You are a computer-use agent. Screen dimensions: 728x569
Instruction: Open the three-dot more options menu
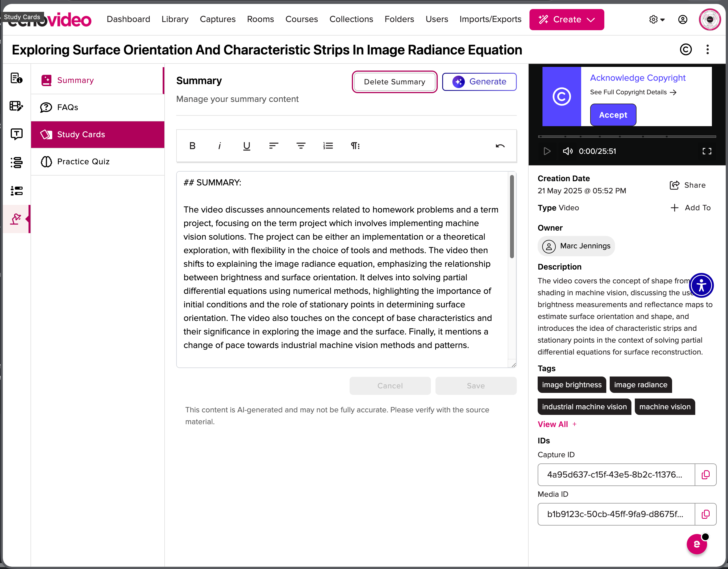click(x=707, y=50)
